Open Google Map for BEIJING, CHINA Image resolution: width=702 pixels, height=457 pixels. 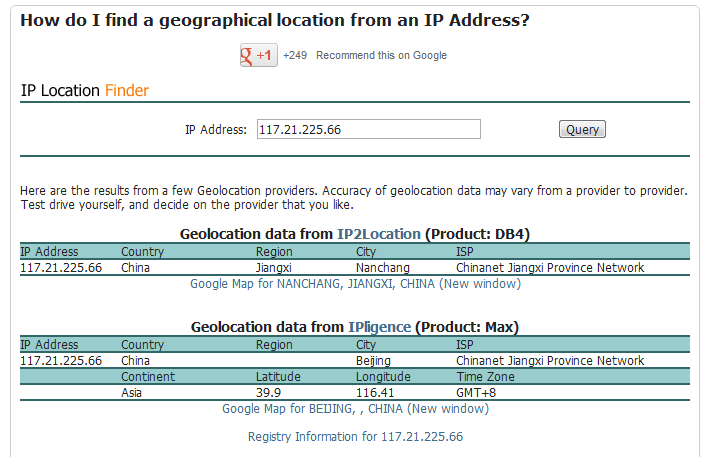(x=355, y=409)
